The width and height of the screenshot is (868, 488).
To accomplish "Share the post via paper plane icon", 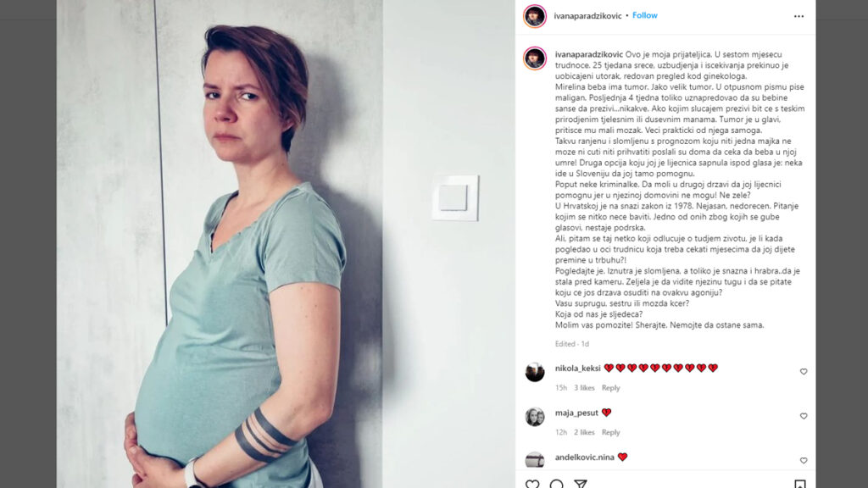I will (580, 484).
